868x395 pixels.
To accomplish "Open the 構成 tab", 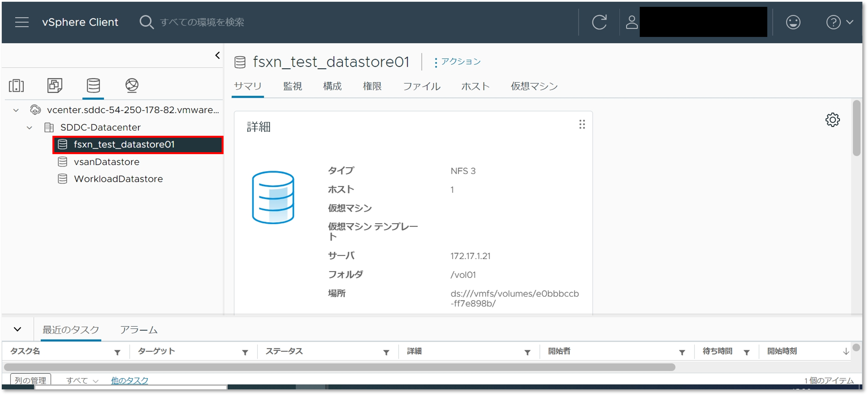I will 332,87.
